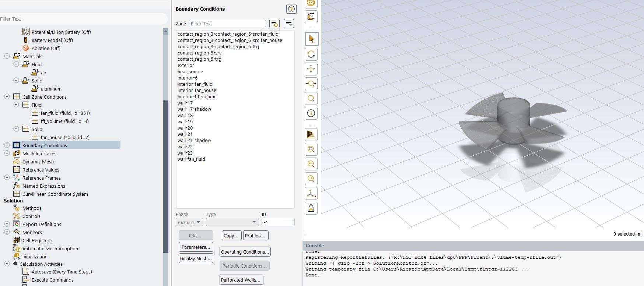Click the fit to window icon
Viewport: 644px width, 286px height.
(311, 149)
